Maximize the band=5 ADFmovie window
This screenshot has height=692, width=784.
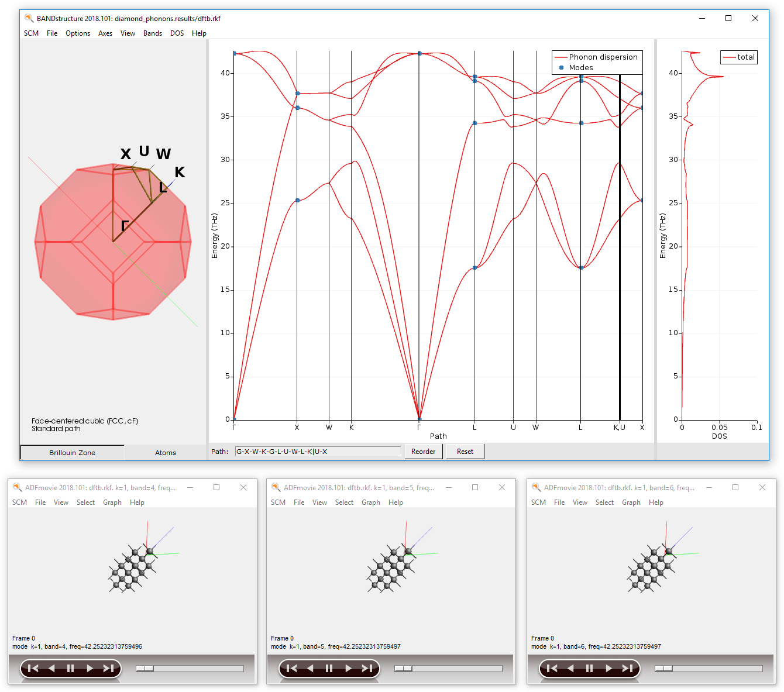click(475, 487)
